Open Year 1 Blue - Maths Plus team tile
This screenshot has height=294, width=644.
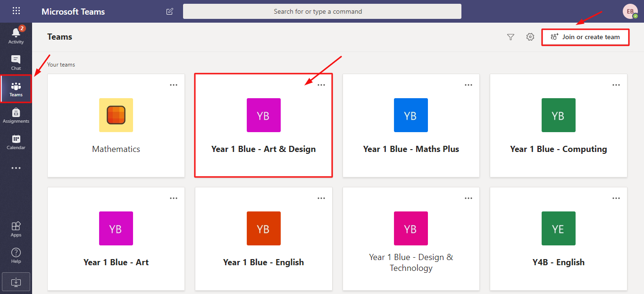click(410, 125)
